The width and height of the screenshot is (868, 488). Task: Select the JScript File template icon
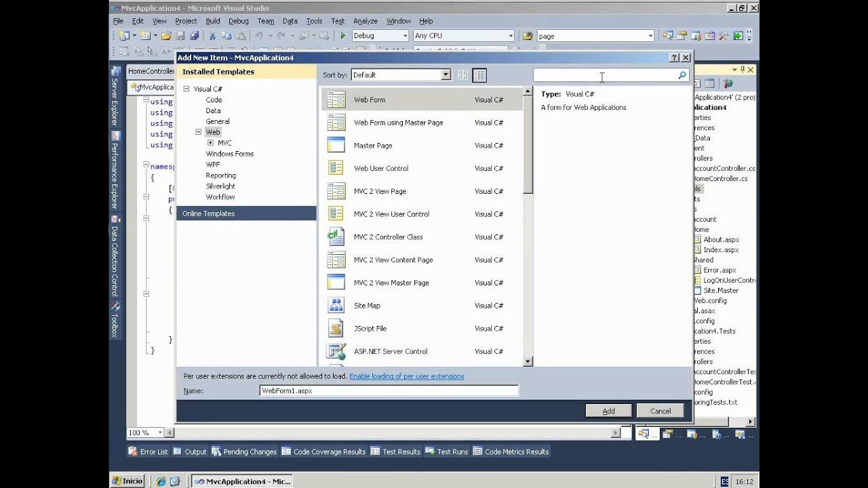click(x=336, y=329)
